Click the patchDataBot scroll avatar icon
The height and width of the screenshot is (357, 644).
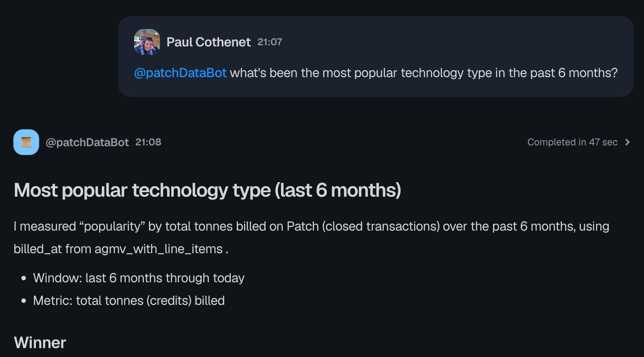tap(26, 142)
